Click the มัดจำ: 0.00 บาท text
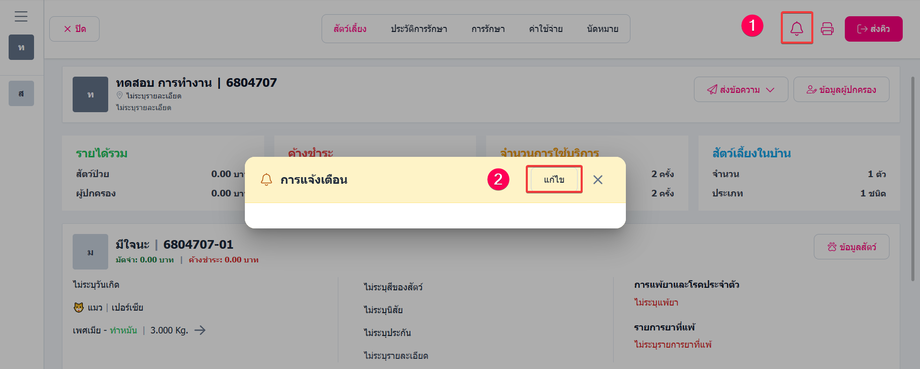The image size is (920, 369). 144,259
